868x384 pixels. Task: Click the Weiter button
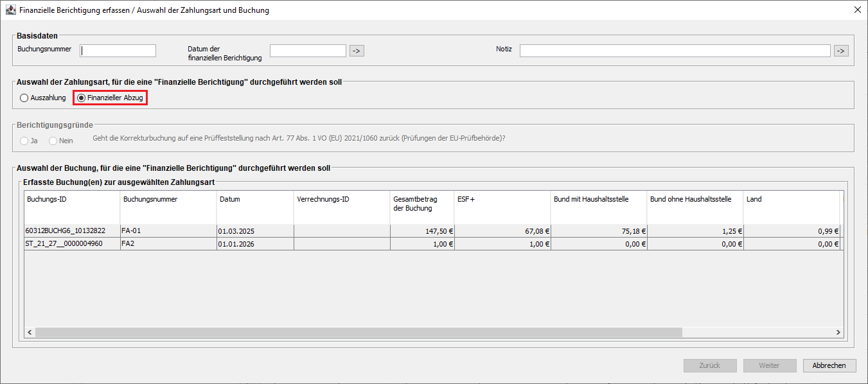pyautogui.click(x=769, y=365)
